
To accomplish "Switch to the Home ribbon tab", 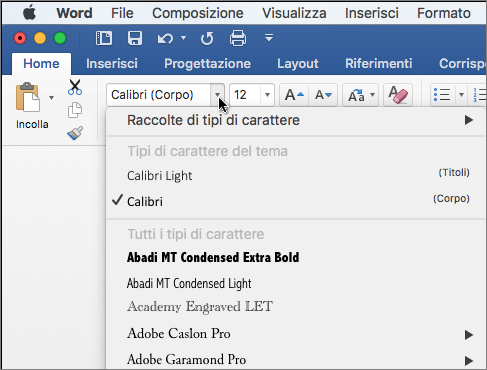I will point(41,63).
